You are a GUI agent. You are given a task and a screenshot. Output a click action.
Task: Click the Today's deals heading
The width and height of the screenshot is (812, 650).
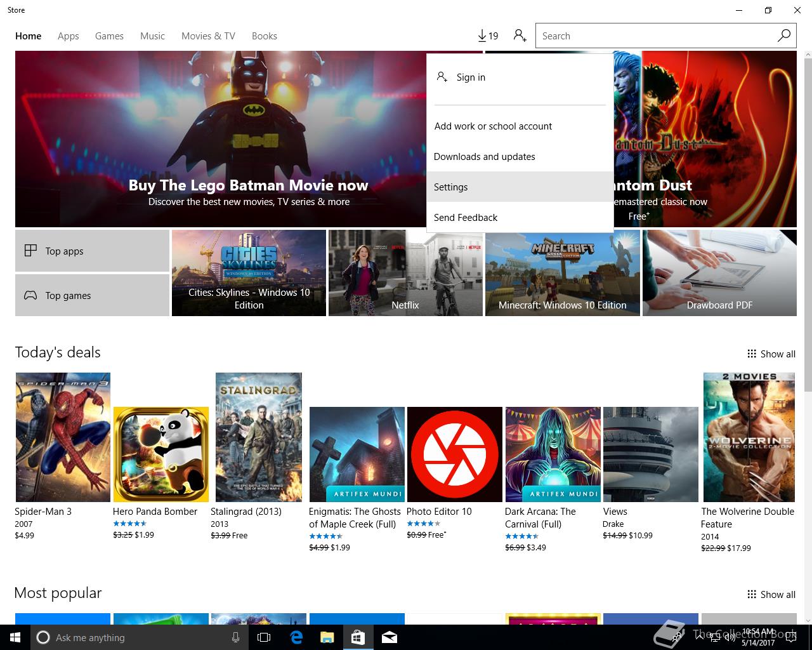(58, 352)
